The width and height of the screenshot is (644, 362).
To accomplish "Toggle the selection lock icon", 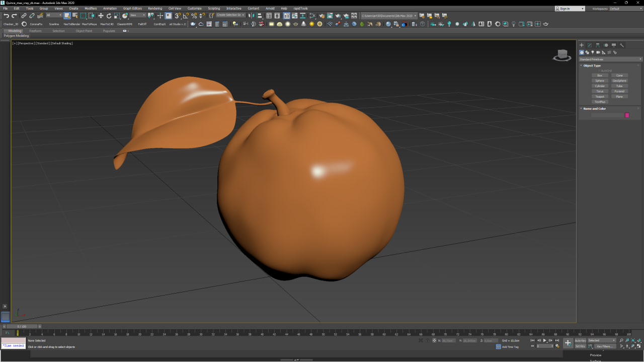I will point(428,340).
